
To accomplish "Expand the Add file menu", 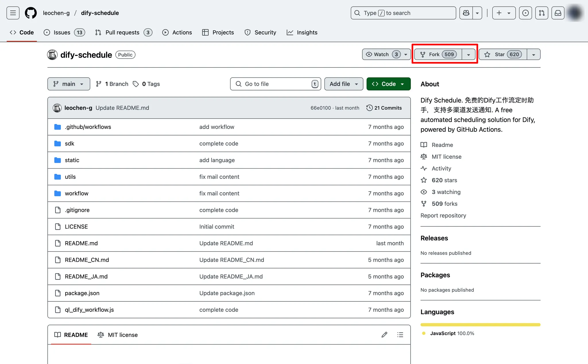I will 344,84.
